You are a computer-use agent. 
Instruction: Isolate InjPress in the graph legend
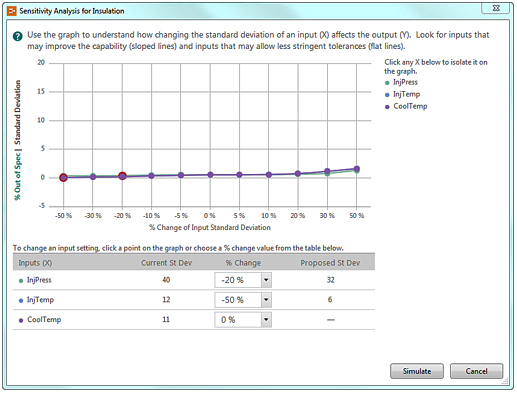[401, 82]
